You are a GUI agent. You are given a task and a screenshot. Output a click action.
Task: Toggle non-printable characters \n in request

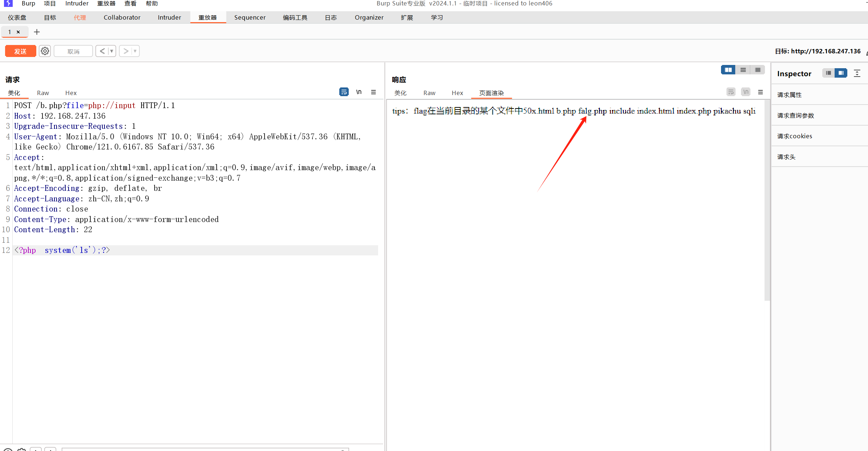(359, 92)
